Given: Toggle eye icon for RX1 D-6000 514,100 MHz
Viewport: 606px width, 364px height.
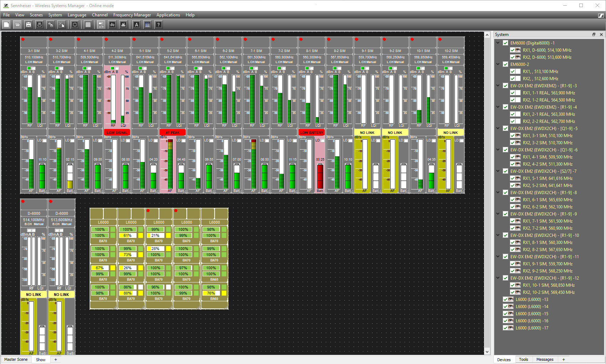Looking at the screenshot, I should (x=518, y=50).
